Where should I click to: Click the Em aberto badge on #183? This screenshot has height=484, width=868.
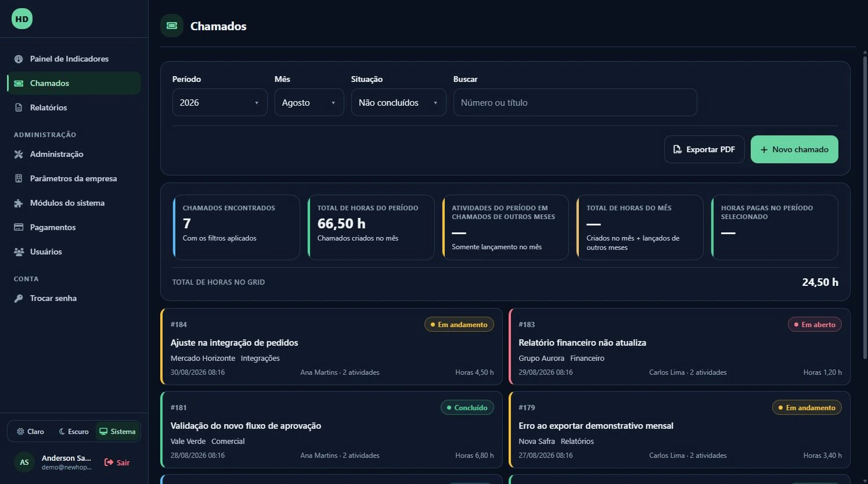(815, 324)
